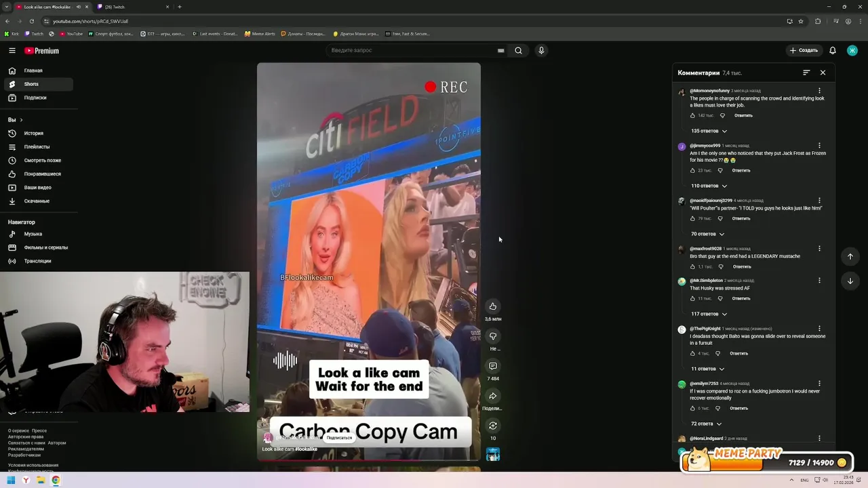Open the Windows Start button
This screenshot has height=488, width=868.
tap(11, 481)
